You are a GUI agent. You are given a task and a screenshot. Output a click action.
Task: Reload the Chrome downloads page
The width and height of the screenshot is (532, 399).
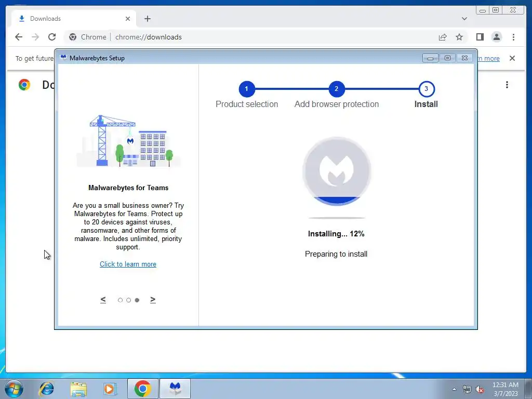click(52, 37)
